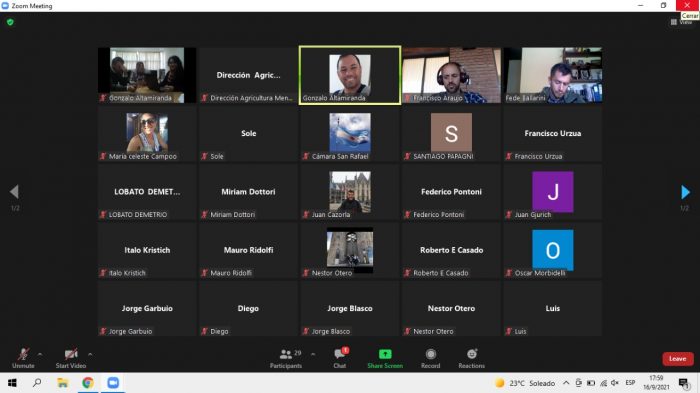Open File Explorer from taskbar
This screenshot has height=393, width=700.
62,383
